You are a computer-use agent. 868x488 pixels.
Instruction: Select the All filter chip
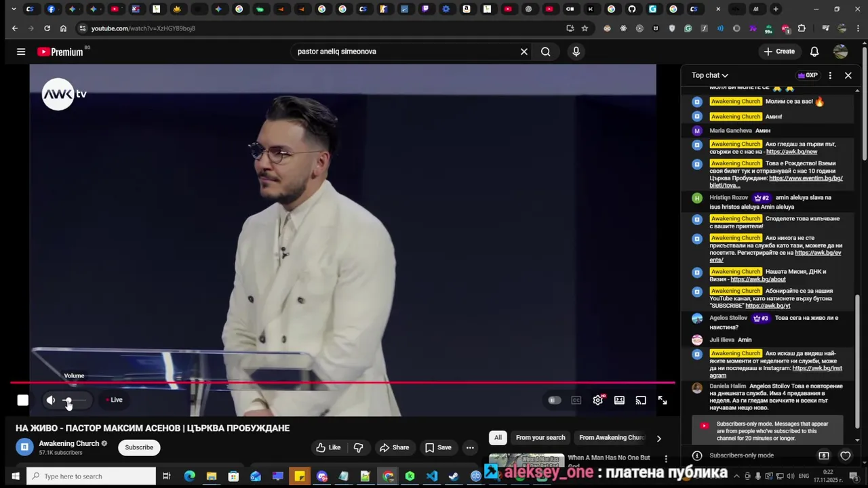pyautogui.click(x=498, y=437)
